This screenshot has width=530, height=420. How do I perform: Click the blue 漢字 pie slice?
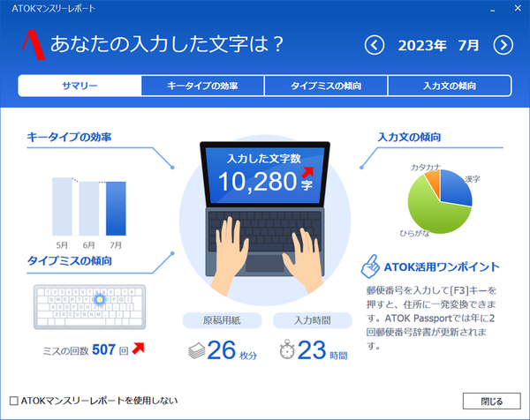tap(457, 189)
